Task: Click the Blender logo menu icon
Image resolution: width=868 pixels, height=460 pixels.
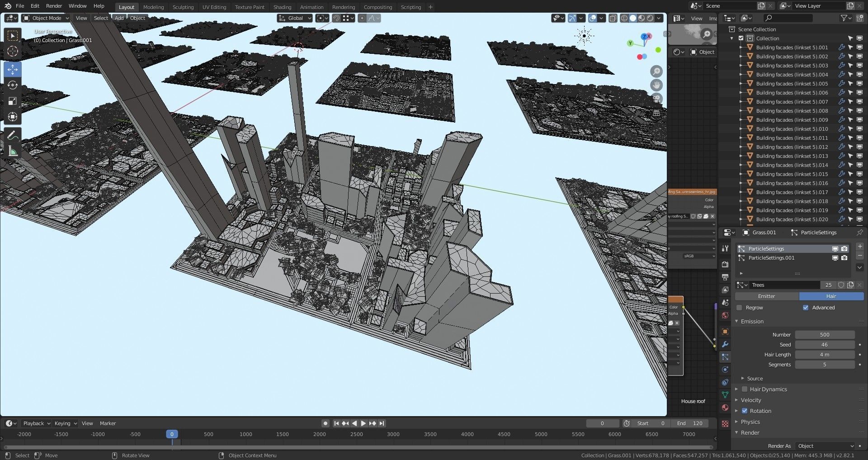Action: point(8,6)
